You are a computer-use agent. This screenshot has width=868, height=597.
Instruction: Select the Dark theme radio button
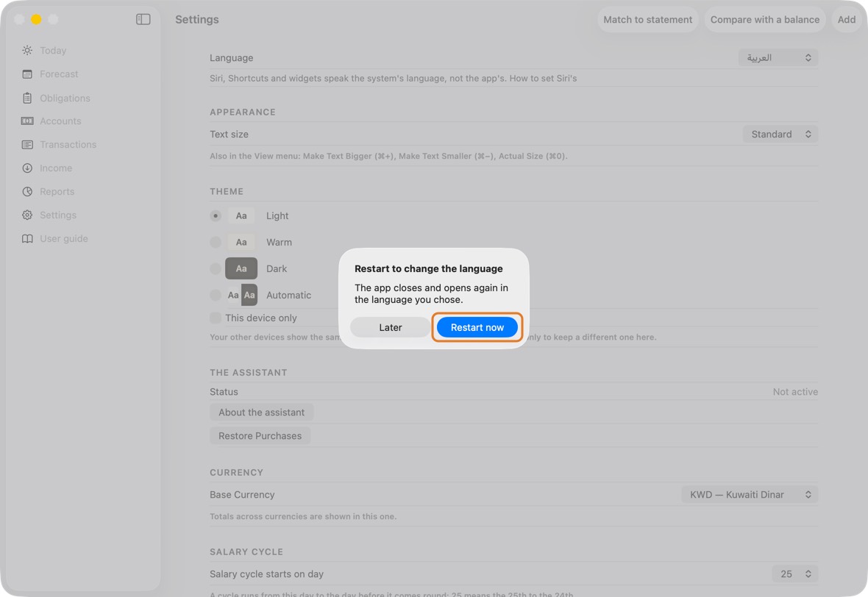[216, 268]
